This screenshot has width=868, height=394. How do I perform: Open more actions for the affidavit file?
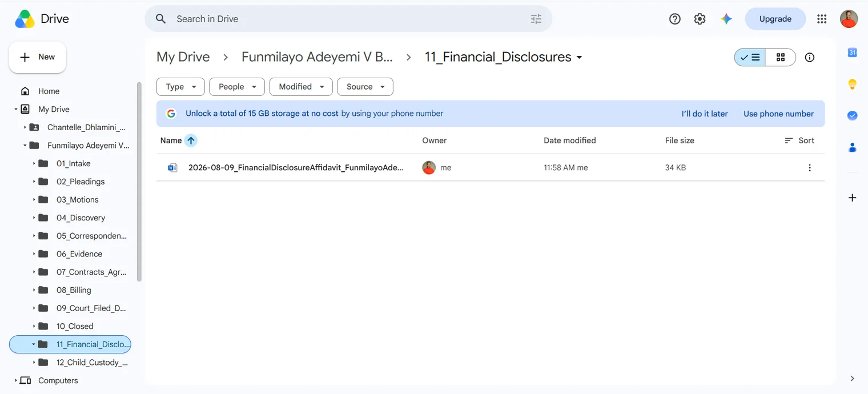tap(809, 168)
